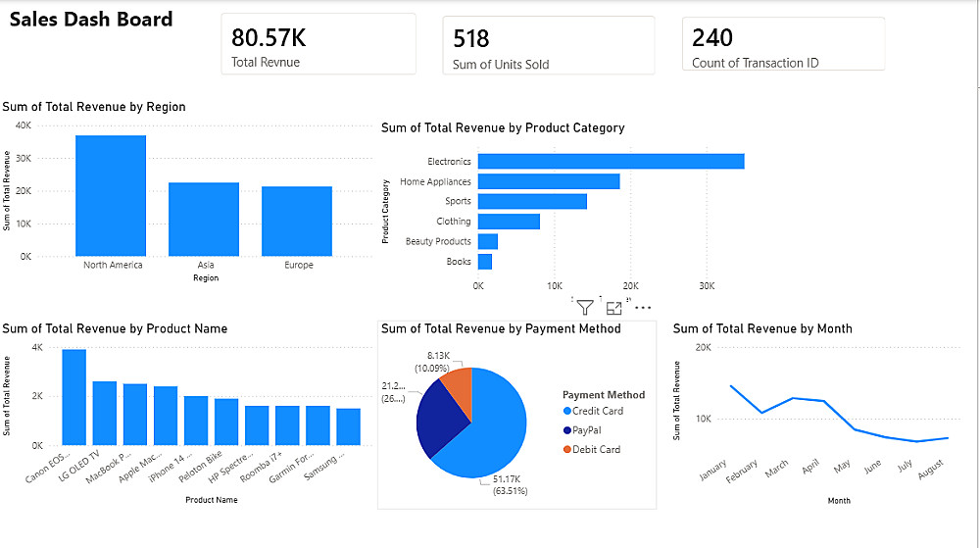Click the PayPal pie slice
This screenshot has width=980, height=548.
pyautogui.click(x=439, y=419)
